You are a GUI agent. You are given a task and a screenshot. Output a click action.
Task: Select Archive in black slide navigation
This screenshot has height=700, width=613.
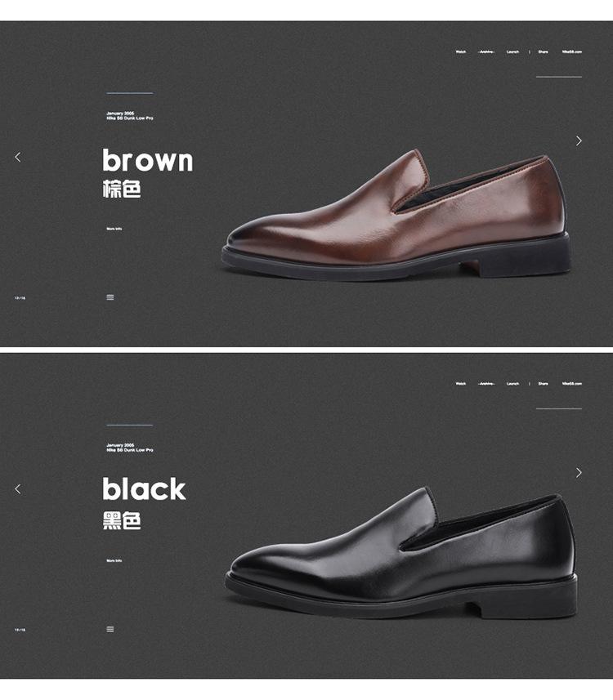click(486, 383)
